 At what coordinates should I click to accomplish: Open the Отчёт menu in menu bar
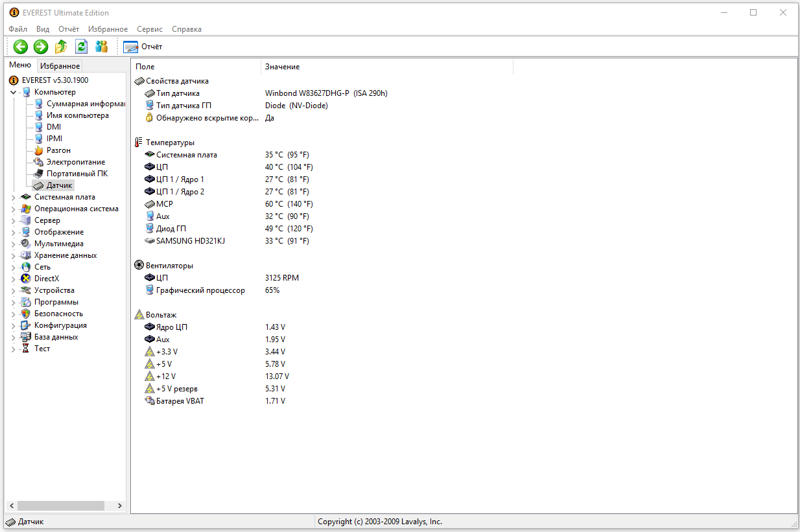69,29
